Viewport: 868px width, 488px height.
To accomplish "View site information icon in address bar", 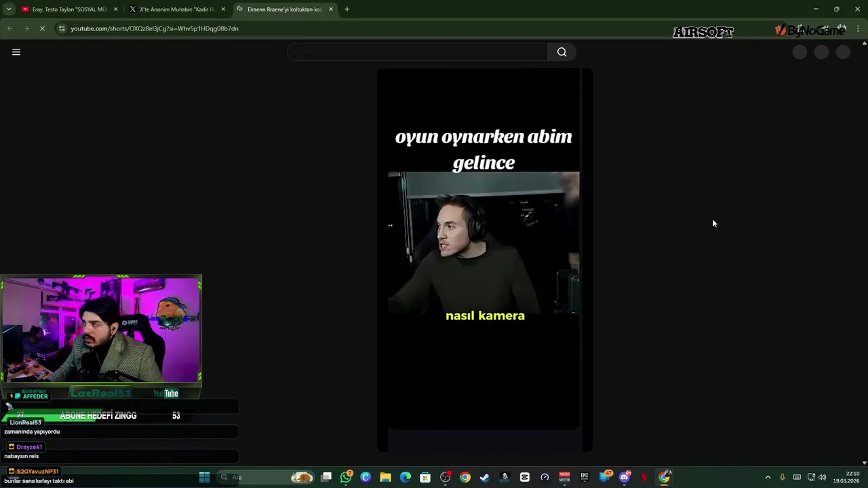I will pos(62,28).
